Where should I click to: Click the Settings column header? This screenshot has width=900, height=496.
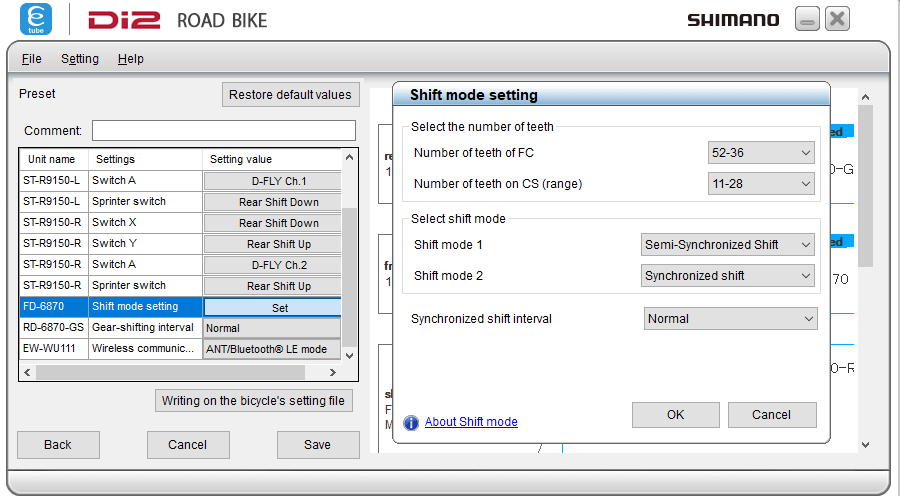[x=145, y=159]
